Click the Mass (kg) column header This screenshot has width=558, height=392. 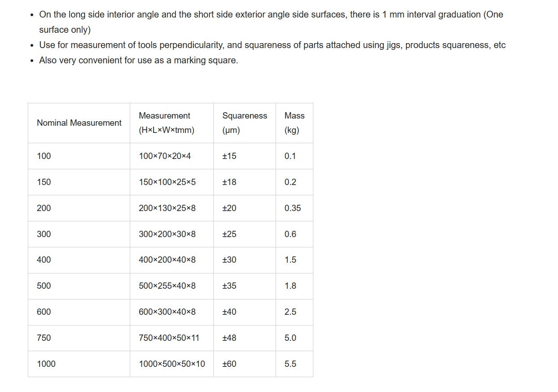coord(294,123)
